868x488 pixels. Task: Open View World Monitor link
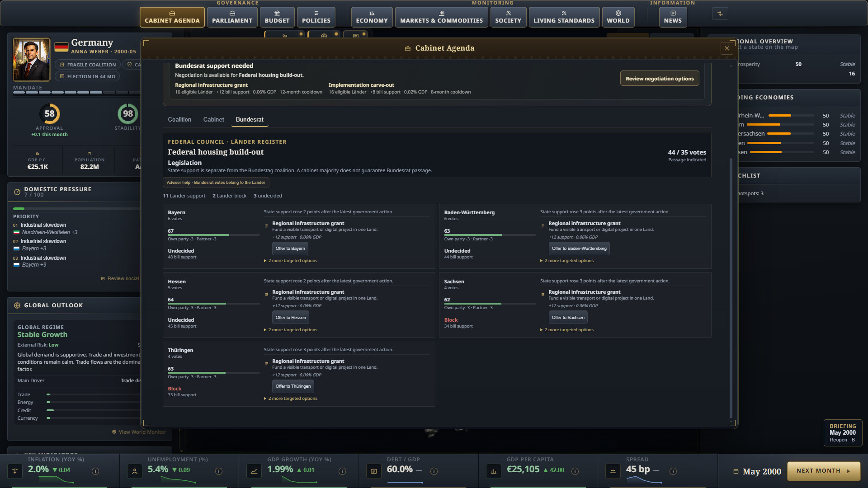coord(139,432)
